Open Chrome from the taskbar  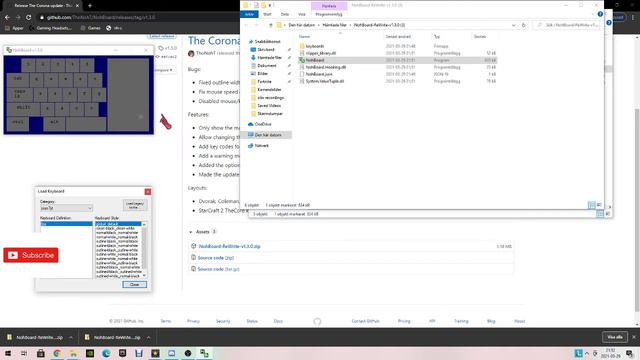pos(57,353)
